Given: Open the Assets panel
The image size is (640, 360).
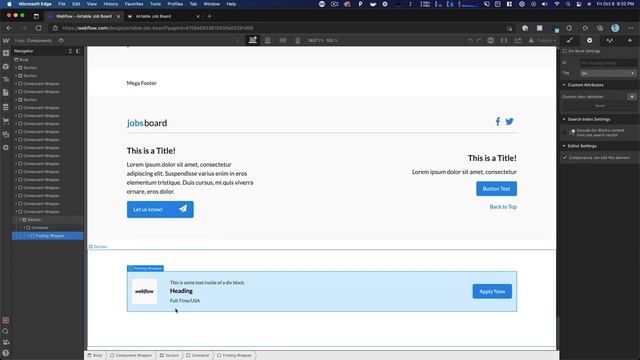Looking at the screenshot, I should 6,134.
